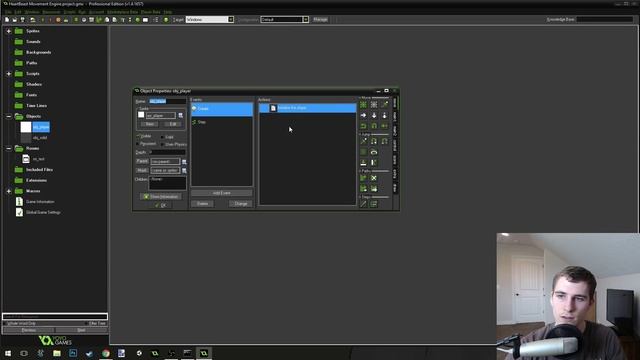The height and width of the screenshot is (360, 640).
Task: Select the Step event
Action: [x=222, y=122]
